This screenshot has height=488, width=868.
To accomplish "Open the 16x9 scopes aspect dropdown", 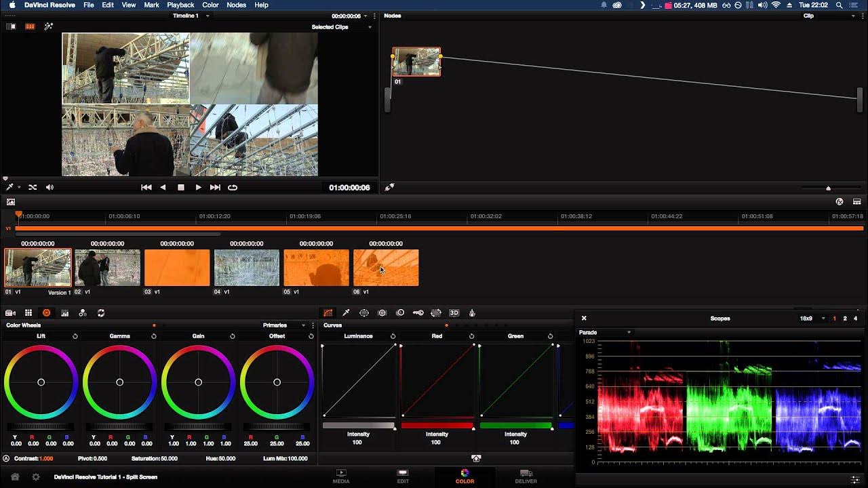I will click(812, 319).
